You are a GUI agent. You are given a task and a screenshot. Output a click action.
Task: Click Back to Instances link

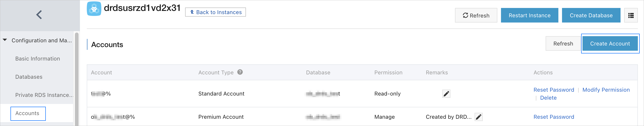(215, 12)
